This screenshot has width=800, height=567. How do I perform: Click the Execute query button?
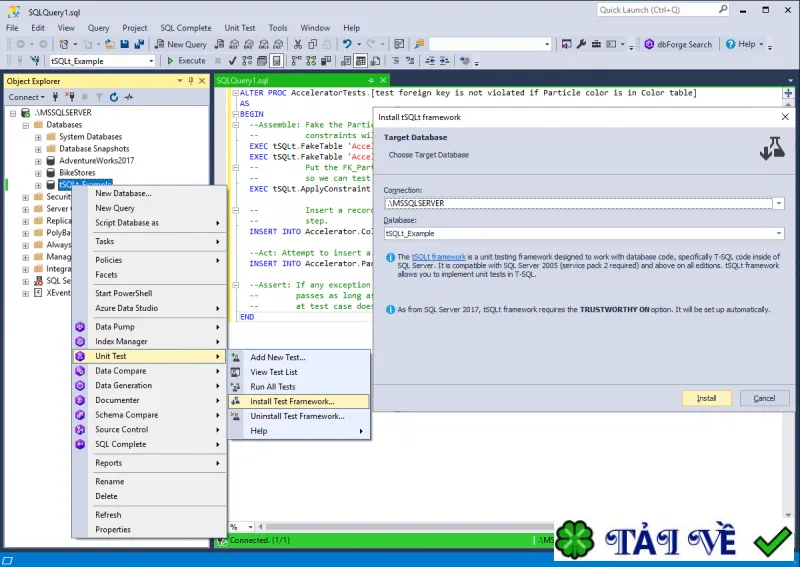coord(186,61)
